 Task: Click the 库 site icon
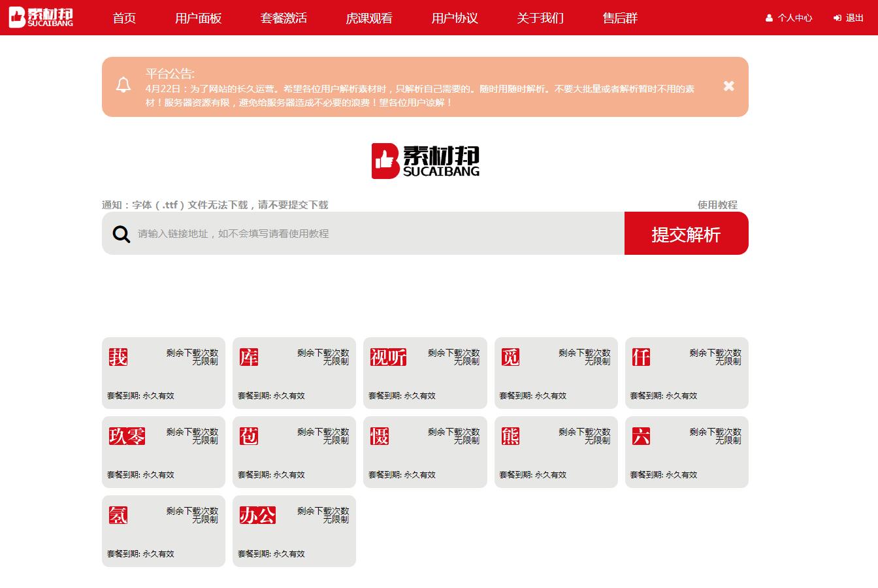(249, 357)
